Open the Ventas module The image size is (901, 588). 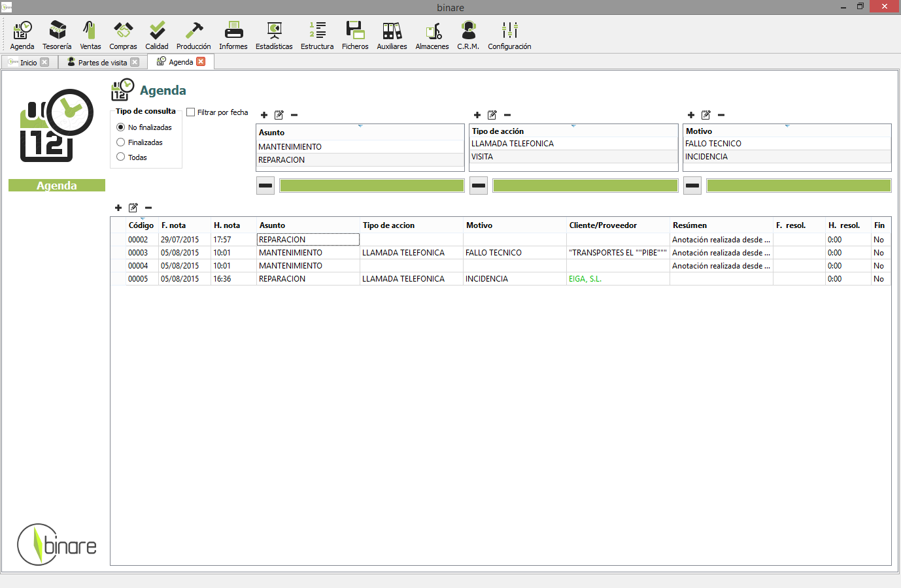90,35
